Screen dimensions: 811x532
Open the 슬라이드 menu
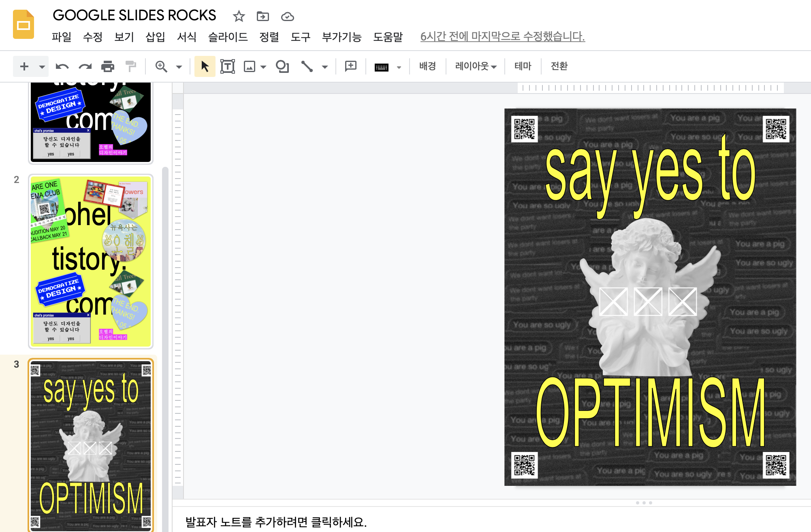pos(228,37)
